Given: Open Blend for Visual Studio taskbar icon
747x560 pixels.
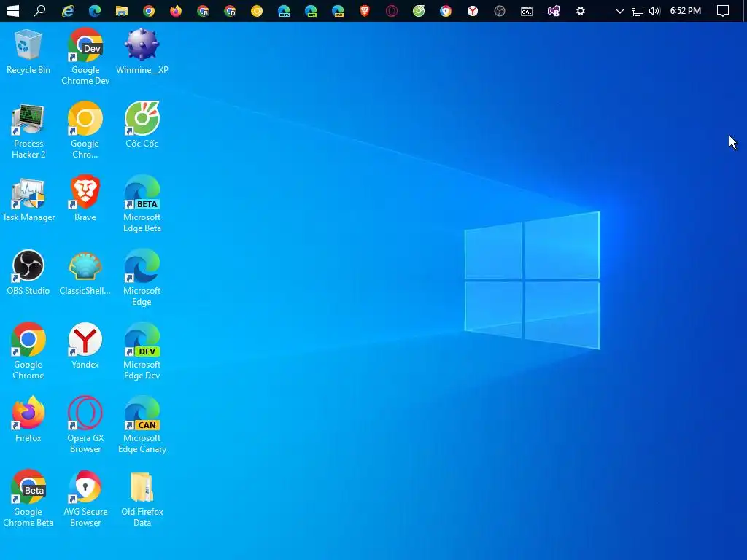Looking at the screenshot, I should click(554, 10).
